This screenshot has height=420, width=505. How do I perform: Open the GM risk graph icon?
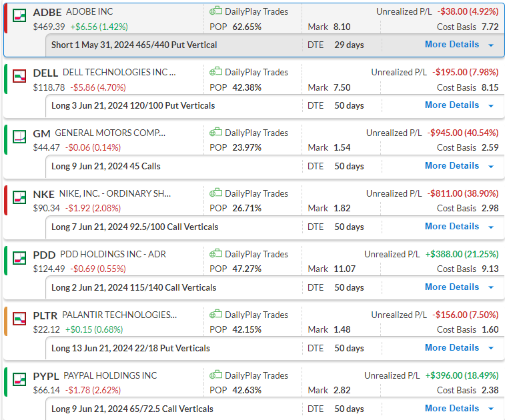click(19, 137)
